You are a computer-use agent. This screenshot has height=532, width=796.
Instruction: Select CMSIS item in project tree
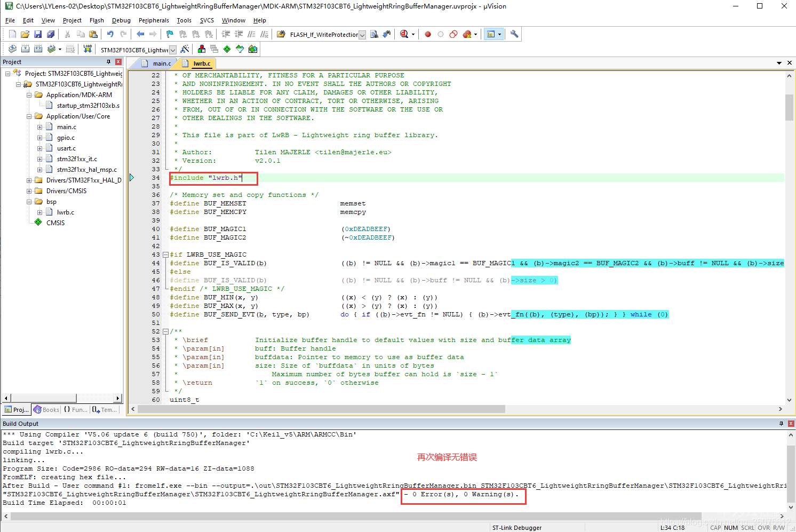(x=50, y=223)
